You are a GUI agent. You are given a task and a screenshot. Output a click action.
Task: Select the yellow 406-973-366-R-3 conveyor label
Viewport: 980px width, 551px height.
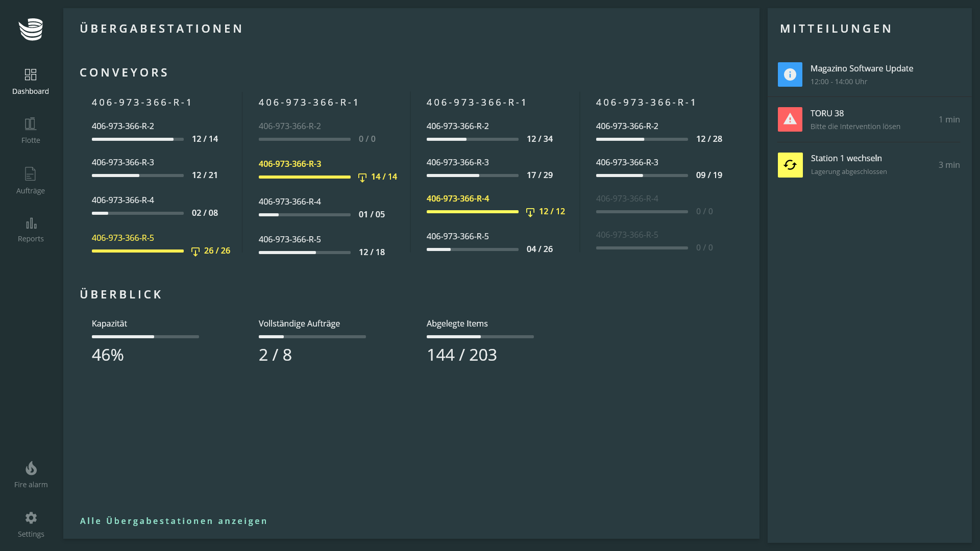(290, 164)
